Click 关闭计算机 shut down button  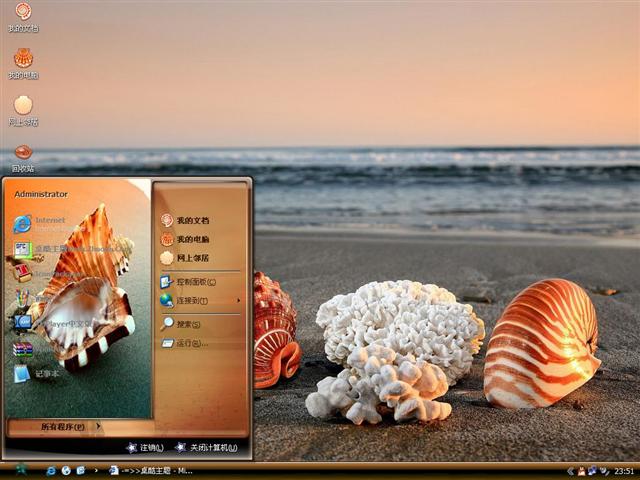(207, 447)
